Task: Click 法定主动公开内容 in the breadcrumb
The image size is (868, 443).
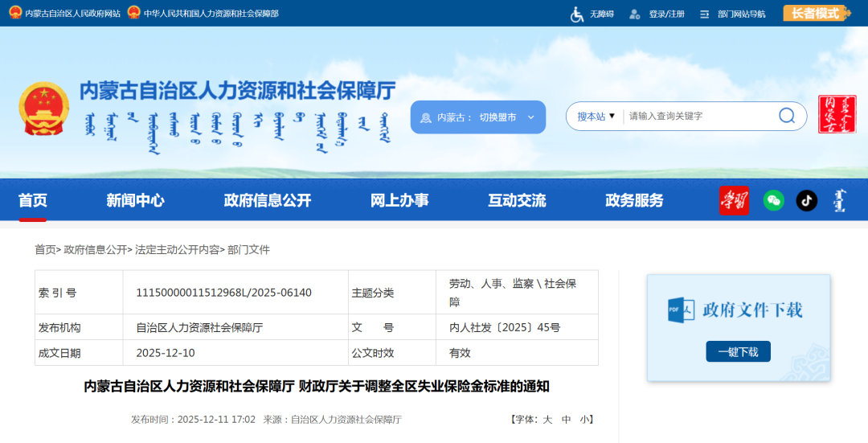Action: (177, 250)
